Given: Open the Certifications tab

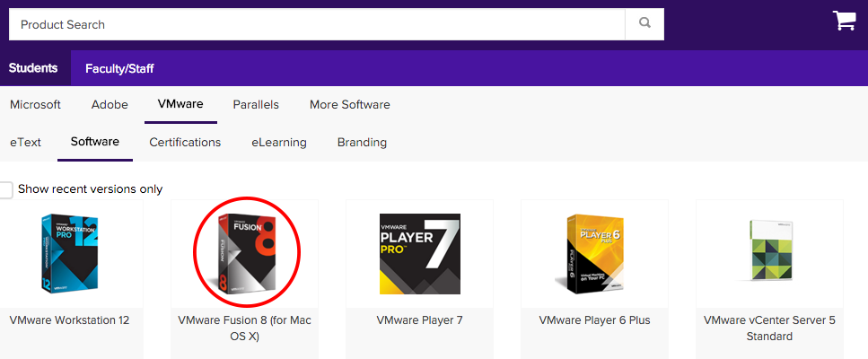Looking at the screenshot, I should point(185,143).
